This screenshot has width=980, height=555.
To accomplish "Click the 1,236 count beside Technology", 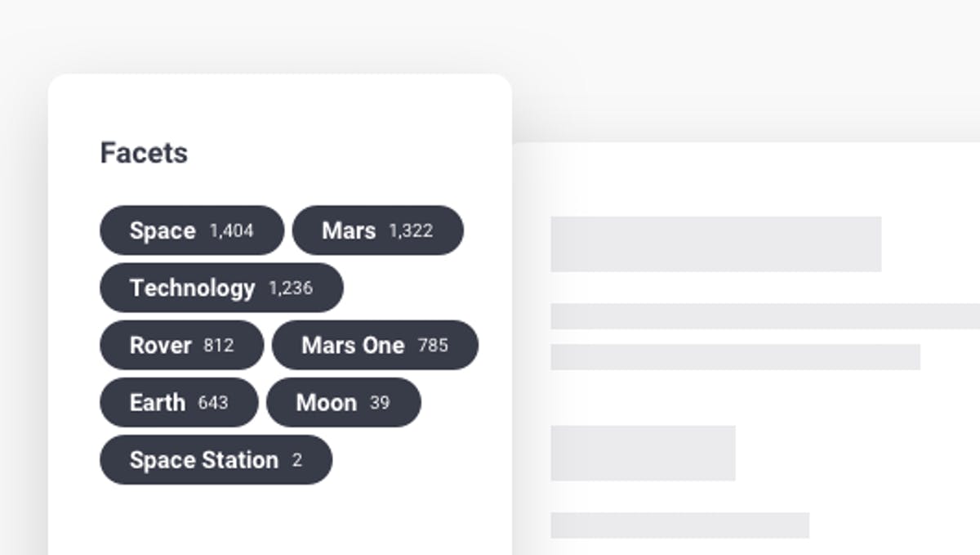I will click(x=291, y=289).
